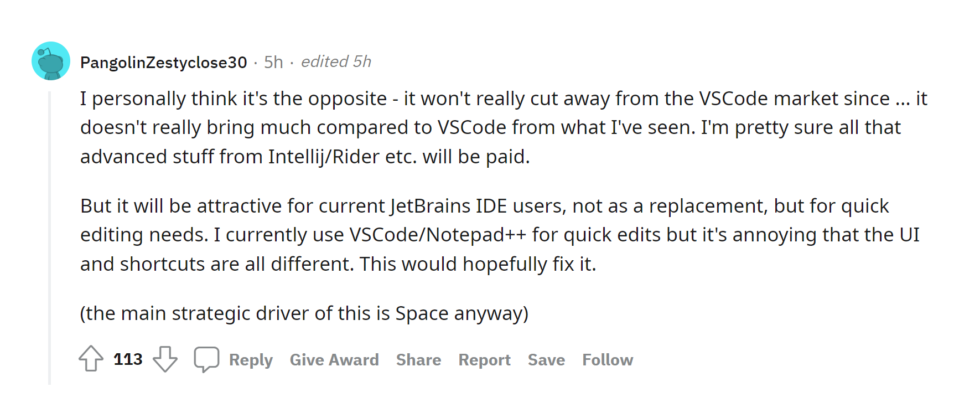Click the 5h comment timestamp

coord(273,62)
